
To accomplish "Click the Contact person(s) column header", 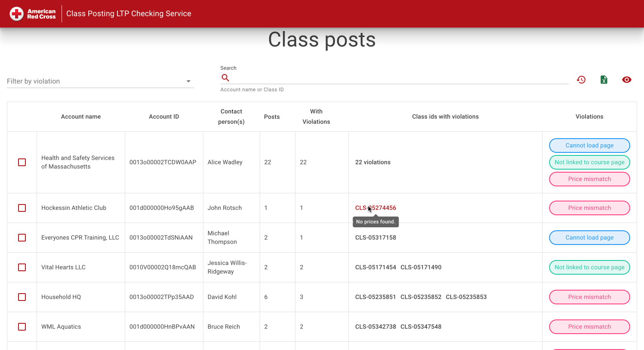I will (x=231, y=117).
